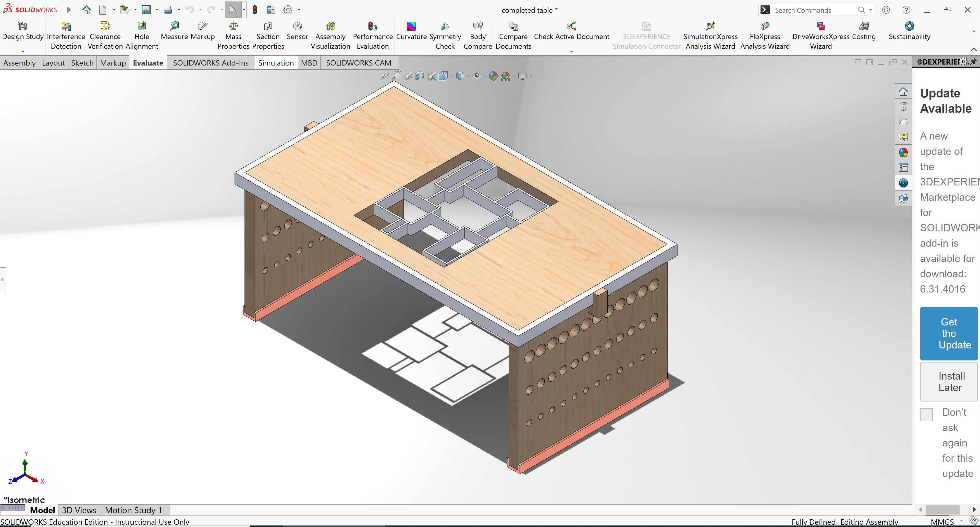
Task: Open the Interference Detection tool
Action: click(x=66, y=36)
